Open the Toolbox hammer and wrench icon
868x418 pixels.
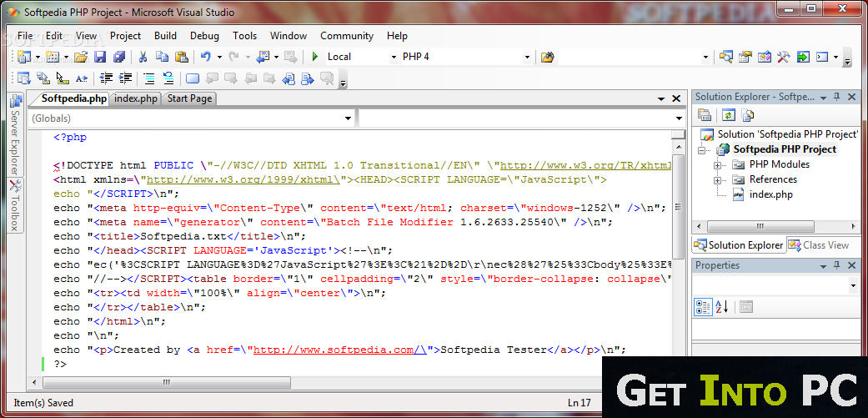784,57
